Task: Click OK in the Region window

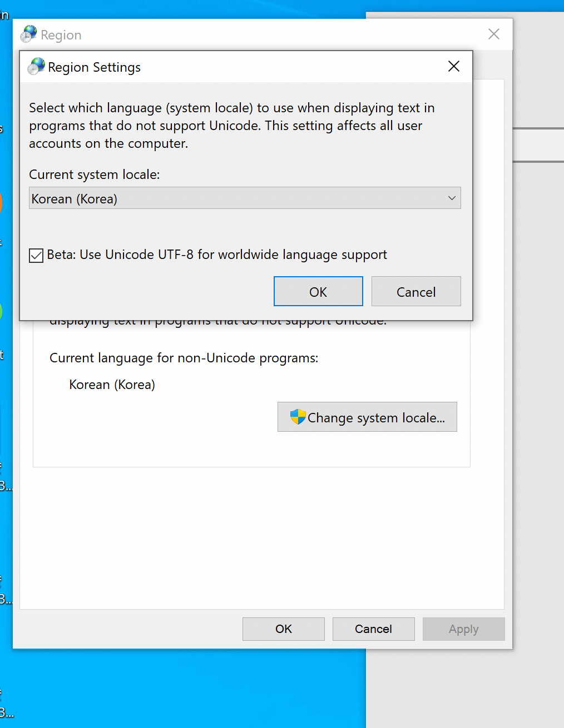Action: [x=284, y=629]
